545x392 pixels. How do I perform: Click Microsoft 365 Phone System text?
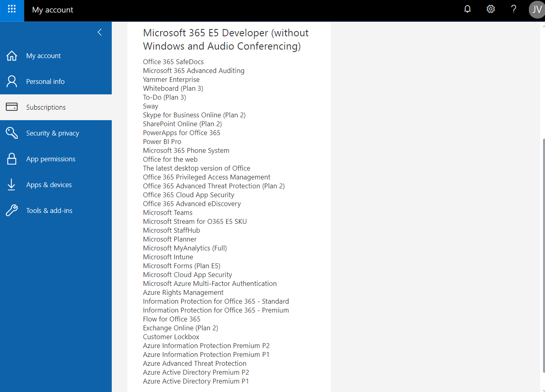[x=186, y=150]
